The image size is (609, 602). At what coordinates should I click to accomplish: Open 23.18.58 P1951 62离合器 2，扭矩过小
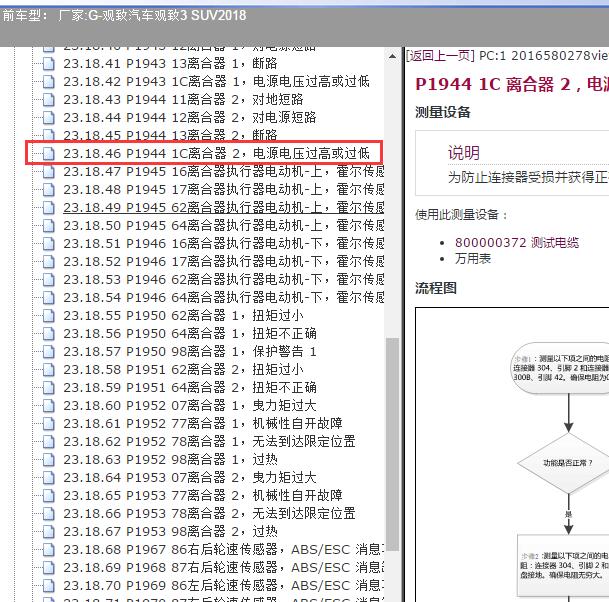[183, 369]
